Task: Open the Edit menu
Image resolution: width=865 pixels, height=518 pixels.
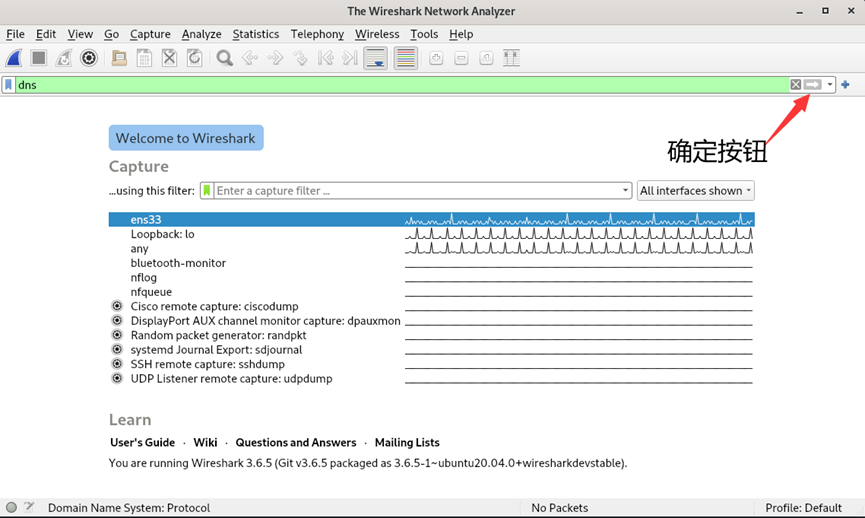Action: (x=46, y=34)
